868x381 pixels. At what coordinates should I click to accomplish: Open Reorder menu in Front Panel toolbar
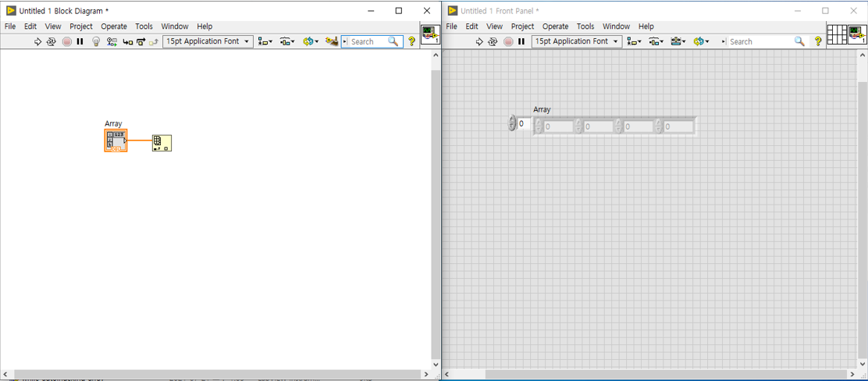pos(702,41)
